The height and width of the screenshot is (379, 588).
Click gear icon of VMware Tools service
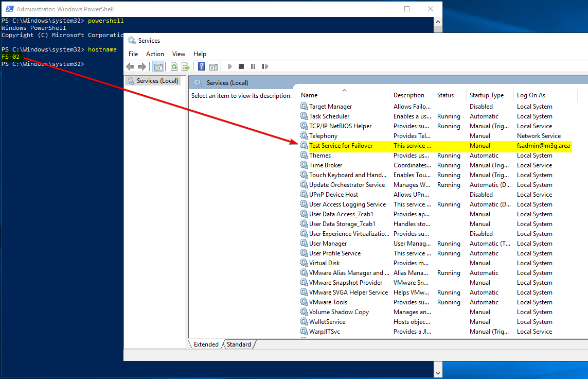[x=304, y=302]
